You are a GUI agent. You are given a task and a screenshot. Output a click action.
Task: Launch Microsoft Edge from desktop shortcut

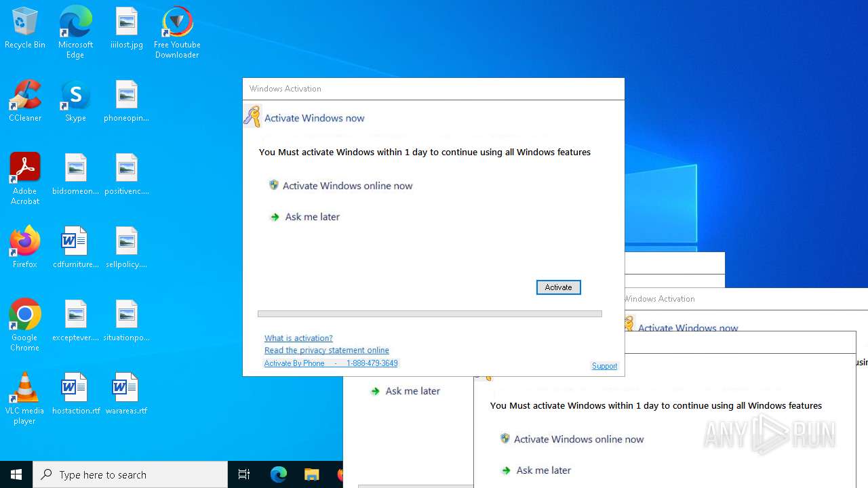coord(75,33)
